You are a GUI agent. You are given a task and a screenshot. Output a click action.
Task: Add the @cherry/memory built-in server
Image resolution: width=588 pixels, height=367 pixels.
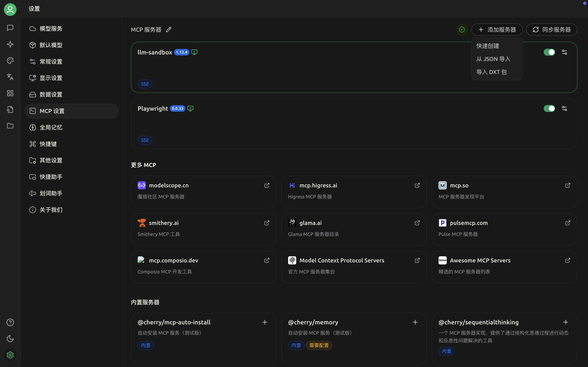point(415,322)
